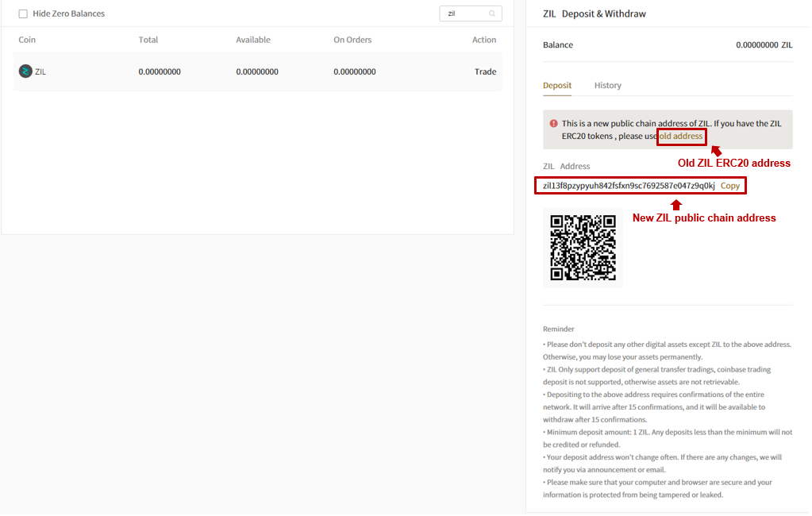This screenshot has width=812, height=516.
Task: Switch to the History tab
Action: tap(607, 86)
